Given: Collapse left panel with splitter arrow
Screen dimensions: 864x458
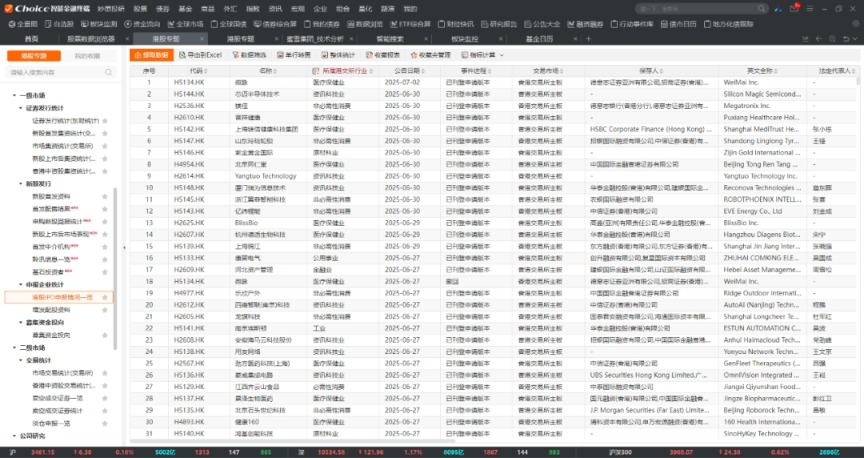Looking at the screenshot, I should 124,247.
